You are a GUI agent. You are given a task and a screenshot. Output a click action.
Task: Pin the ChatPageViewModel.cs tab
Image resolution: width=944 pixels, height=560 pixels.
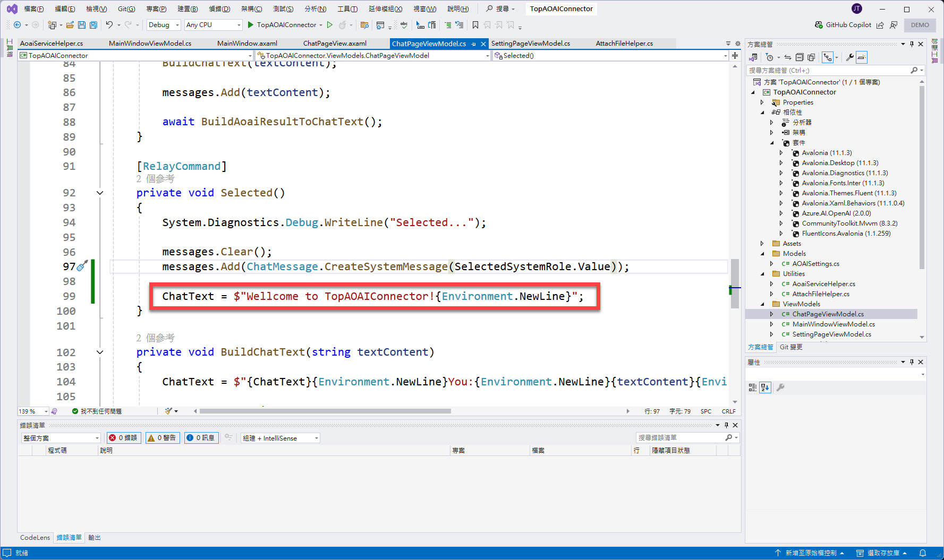pyautogui.click(x=473, y=44)
